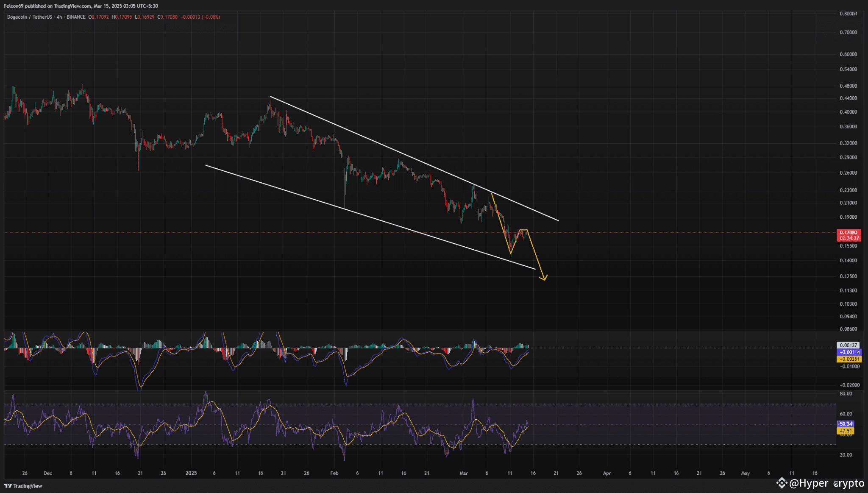Click the Mar label on the date axis
868x493 pixels.
[x=464, y=473]
